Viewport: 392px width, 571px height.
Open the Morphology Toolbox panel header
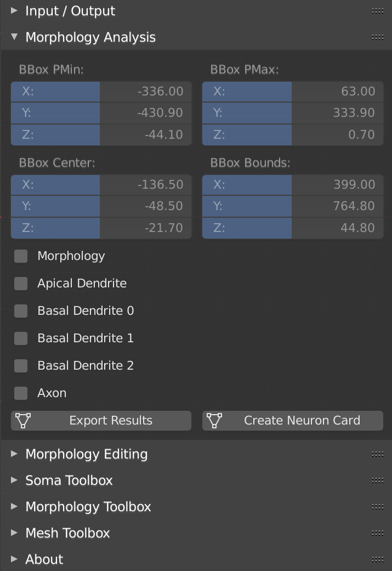tap(88, 507)
